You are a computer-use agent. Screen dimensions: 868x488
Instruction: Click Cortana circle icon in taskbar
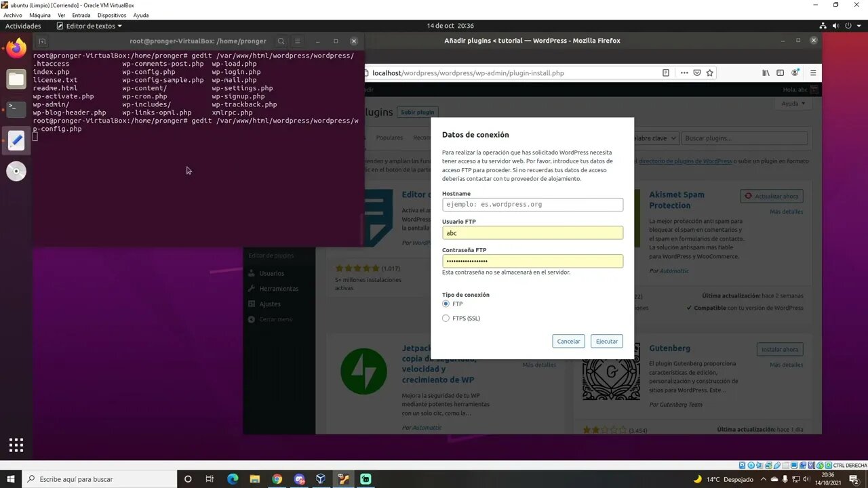tap(188, 479)
